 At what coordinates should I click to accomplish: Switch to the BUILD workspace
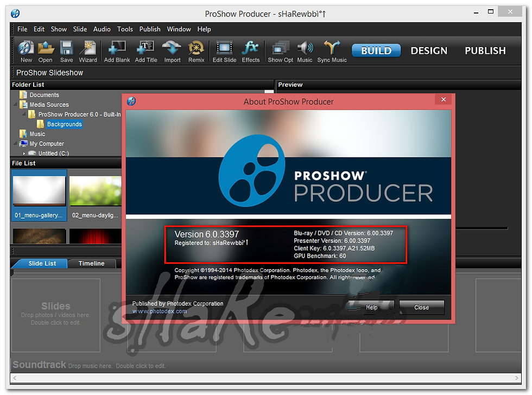pyautogui.click(x=376, y=50)
